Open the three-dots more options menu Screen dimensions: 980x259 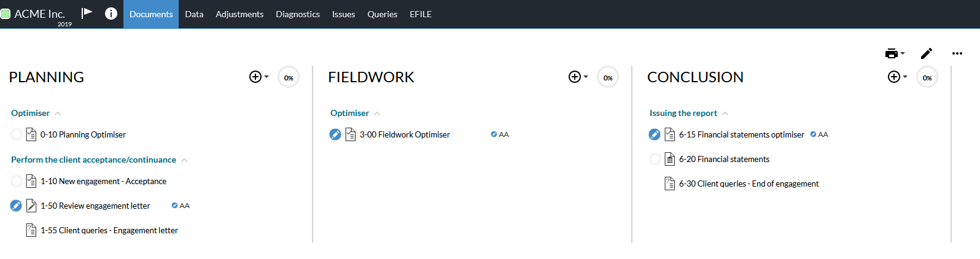pyautogui.click(x=957, y=53)
